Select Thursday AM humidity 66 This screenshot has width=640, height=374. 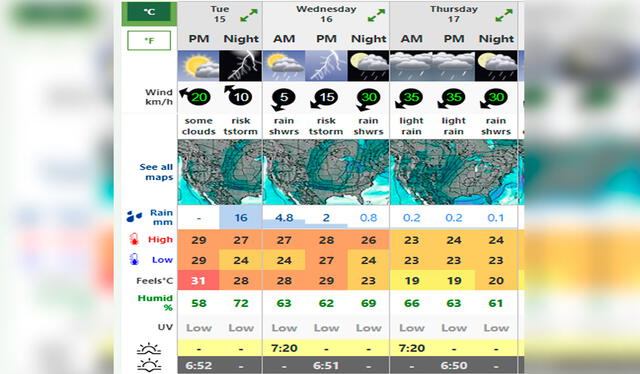[x=411, y=303]
